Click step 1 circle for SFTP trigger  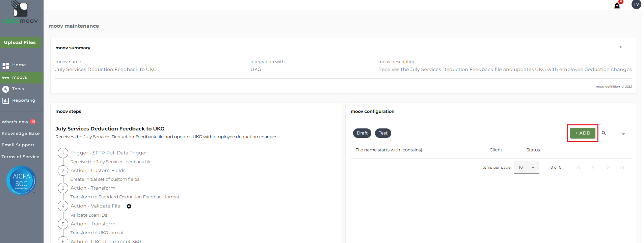click(x=63, y=153)
